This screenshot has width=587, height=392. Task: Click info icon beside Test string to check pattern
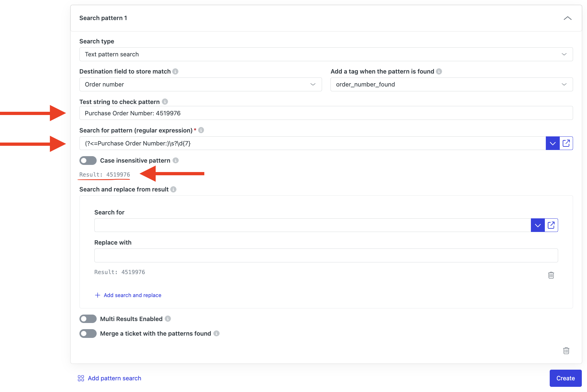(x=165, y=102)
